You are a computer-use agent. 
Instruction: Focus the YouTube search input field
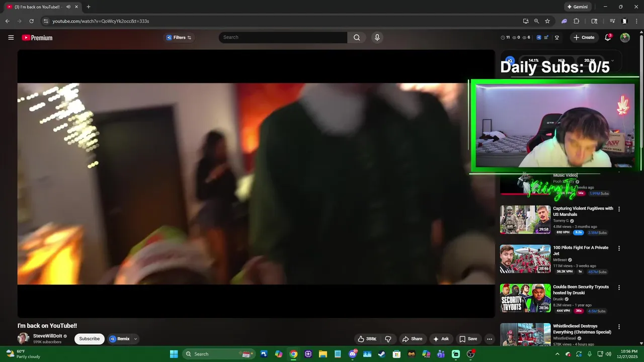(x=283, y=37)
